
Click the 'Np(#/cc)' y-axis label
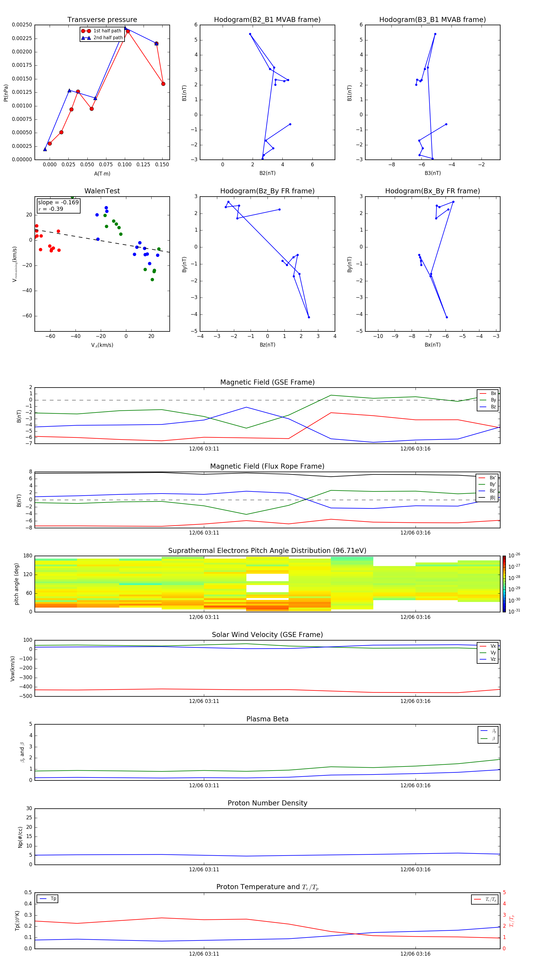[x=20, y=837]
